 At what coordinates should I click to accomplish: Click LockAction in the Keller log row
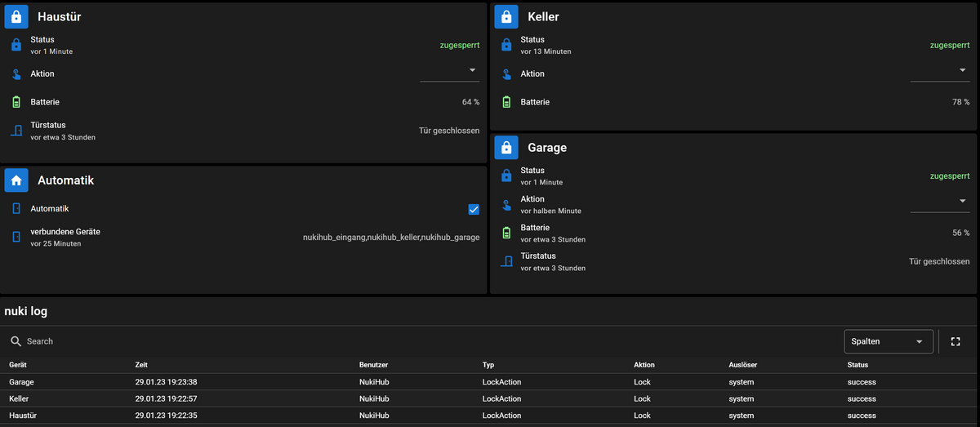[x=501, y=398]
